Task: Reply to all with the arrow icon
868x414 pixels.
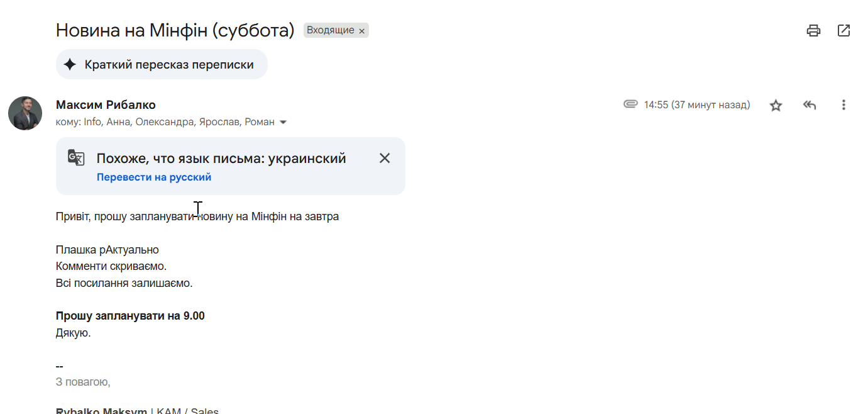Action: click(810, 105)
